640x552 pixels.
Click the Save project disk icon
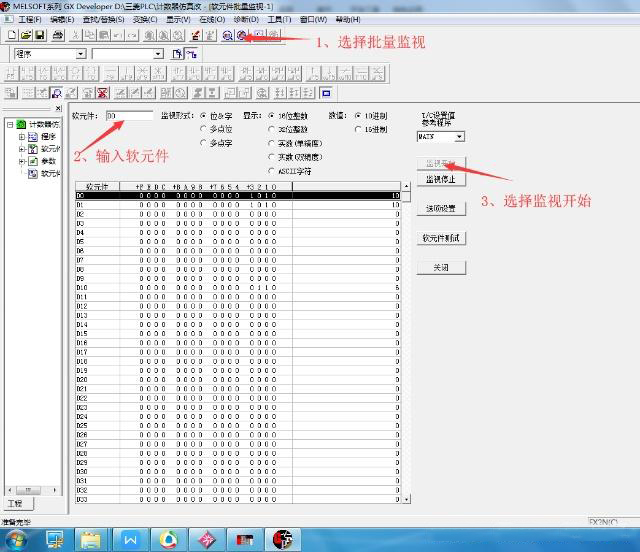point(39,35)
